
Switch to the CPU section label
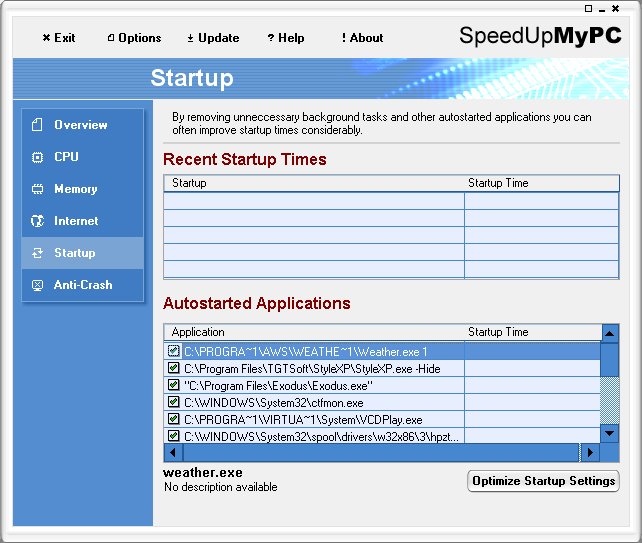click(x=66, y=157)
